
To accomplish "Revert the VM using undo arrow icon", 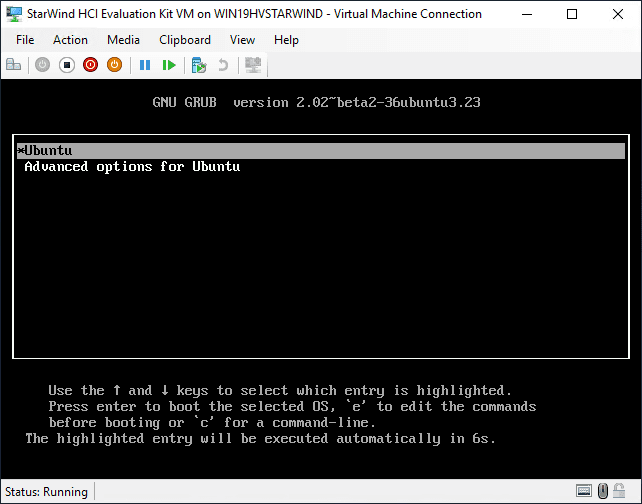I will [x=223, y=65].
